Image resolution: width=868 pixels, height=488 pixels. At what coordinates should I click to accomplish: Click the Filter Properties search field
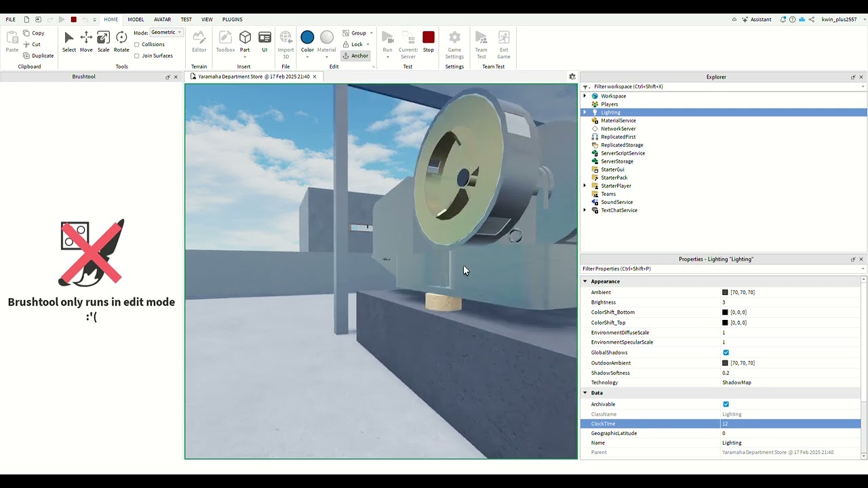pos(724,269)
